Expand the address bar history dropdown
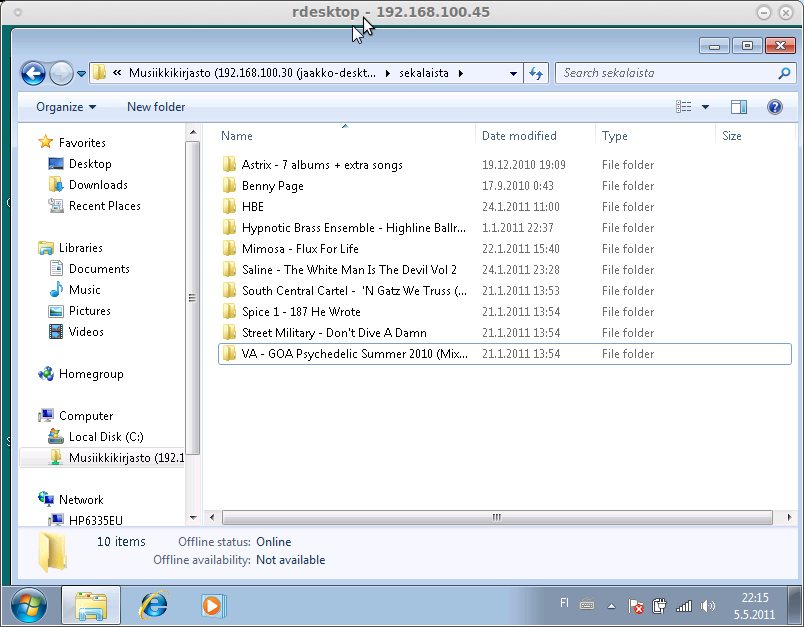The width and height of the screenshot is (804, 627). coord(513,73)
